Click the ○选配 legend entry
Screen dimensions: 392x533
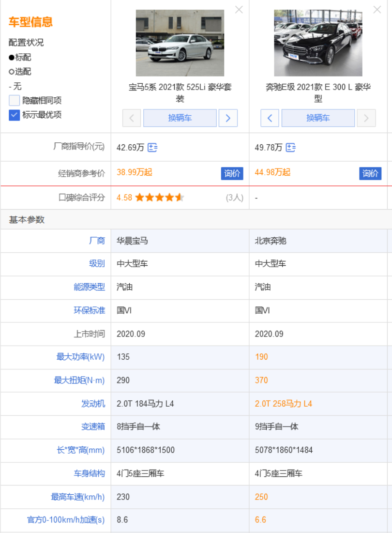[20, 71]
